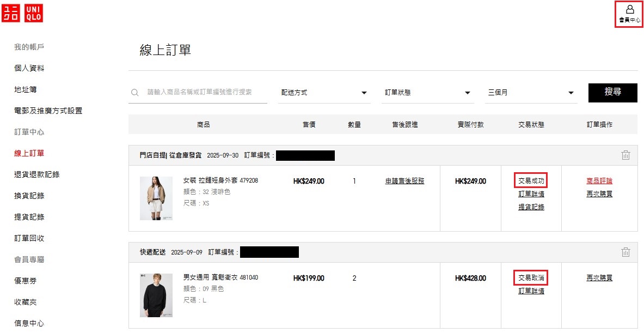Click 提貨記錄 link under jacket order
644x333 pixels.
[531, 207]
